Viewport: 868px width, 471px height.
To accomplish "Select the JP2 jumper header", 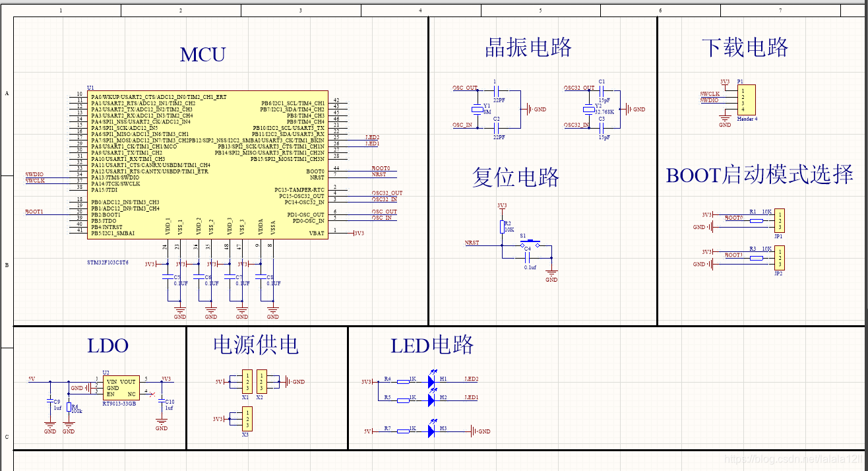I will [x=780, y=258].
